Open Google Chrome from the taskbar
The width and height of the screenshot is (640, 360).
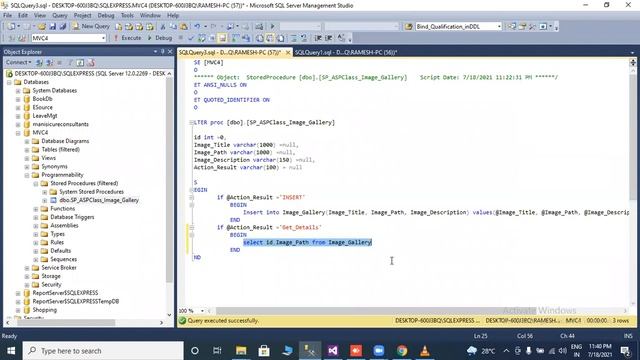pos(402,351)
